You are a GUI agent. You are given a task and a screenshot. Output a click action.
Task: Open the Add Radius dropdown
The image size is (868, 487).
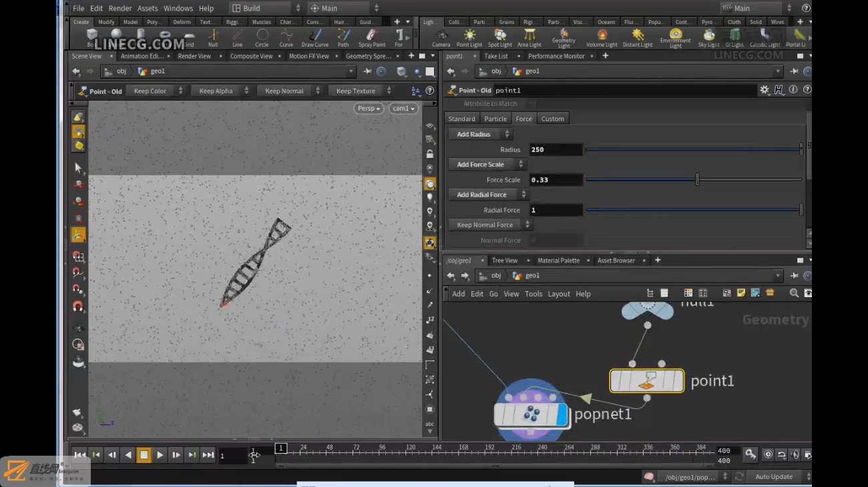pos(479,134)
